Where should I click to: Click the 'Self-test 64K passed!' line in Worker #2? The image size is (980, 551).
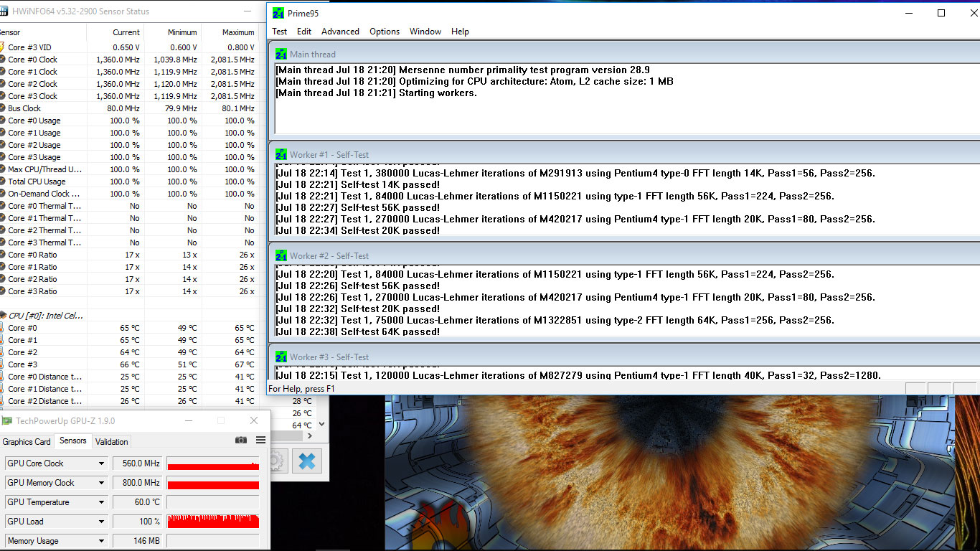357,331
